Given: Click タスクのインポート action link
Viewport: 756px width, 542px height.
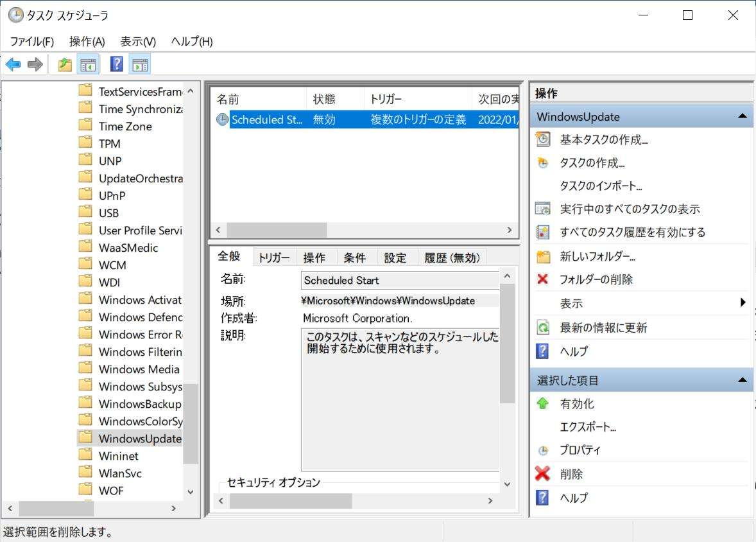Looking at the screenshot, I should tap(601, 186).
